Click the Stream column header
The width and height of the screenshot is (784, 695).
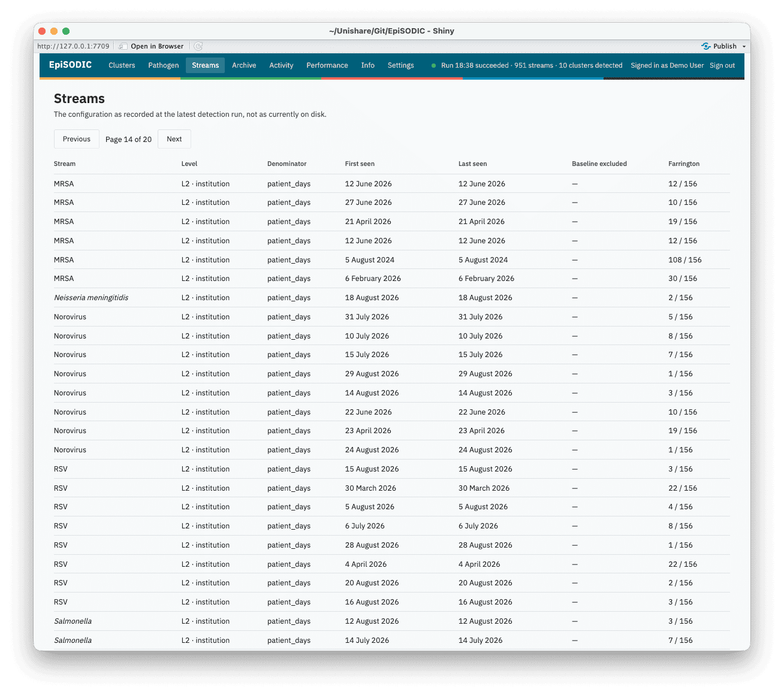(65, 164)
